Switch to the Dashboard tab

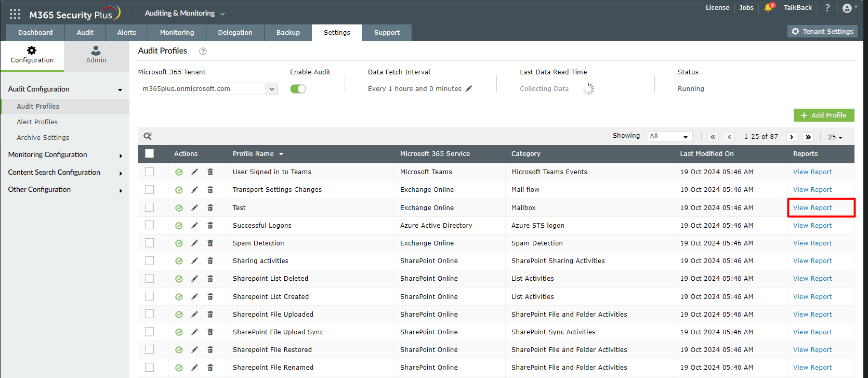coord(35,32)
